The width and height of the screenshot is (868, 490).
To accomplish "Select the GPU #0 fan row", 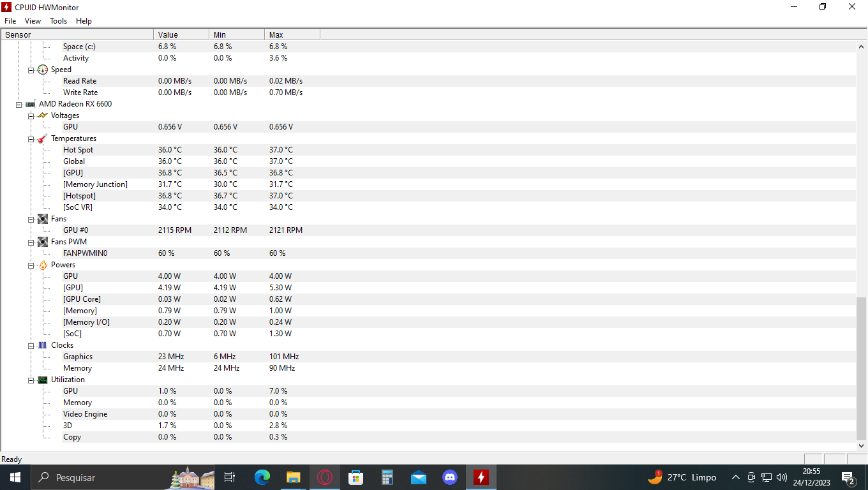I will point(428,230).
